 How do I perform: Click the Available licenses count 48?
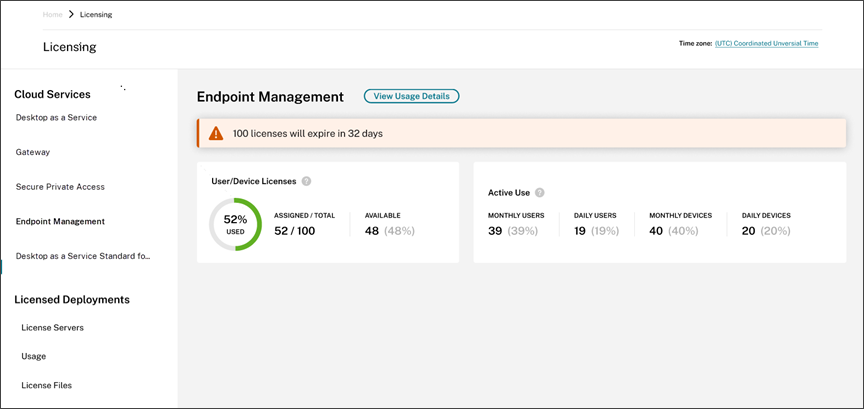[372, 231]
